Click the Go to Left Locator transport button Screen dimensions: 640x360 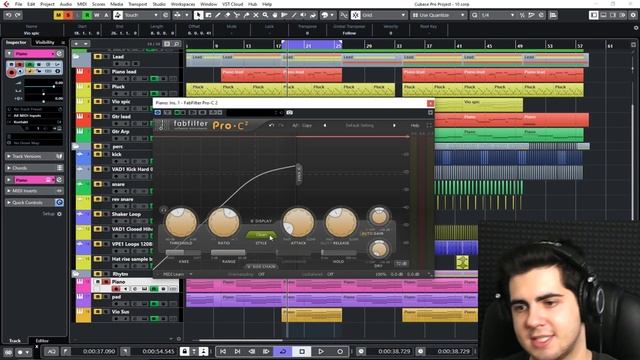[x=223, y=351]
